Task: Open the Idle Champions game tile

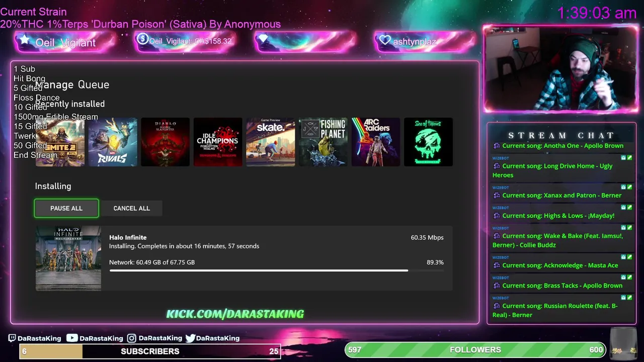Action: (218, 142)
